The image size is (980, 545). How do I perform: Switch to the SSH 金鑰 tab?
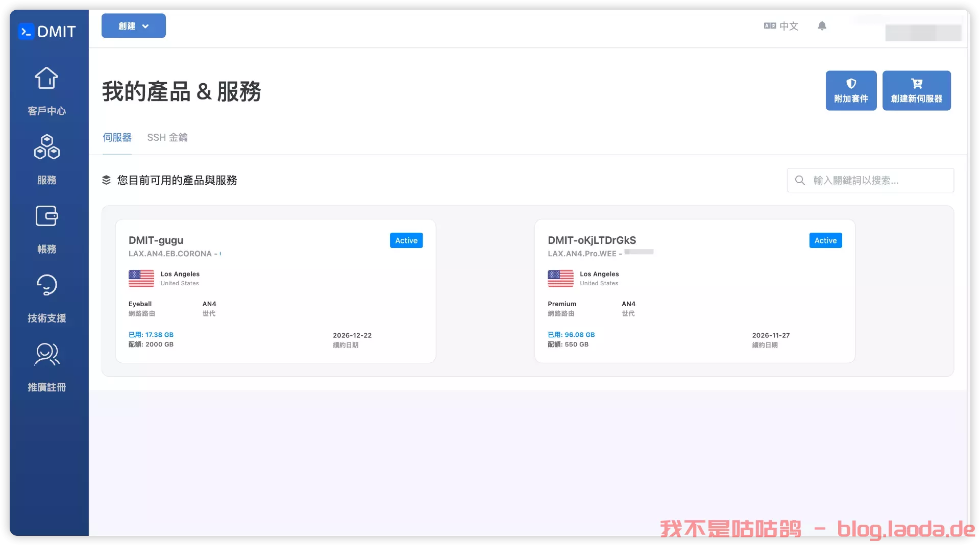[x=167, y=137]
